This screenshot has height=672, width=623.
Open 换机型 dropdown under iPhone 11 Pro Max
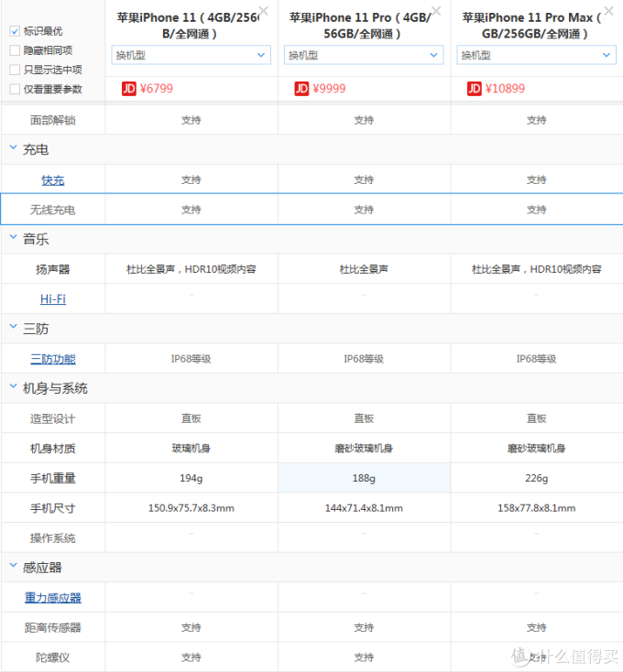click(x=536, y=55)
